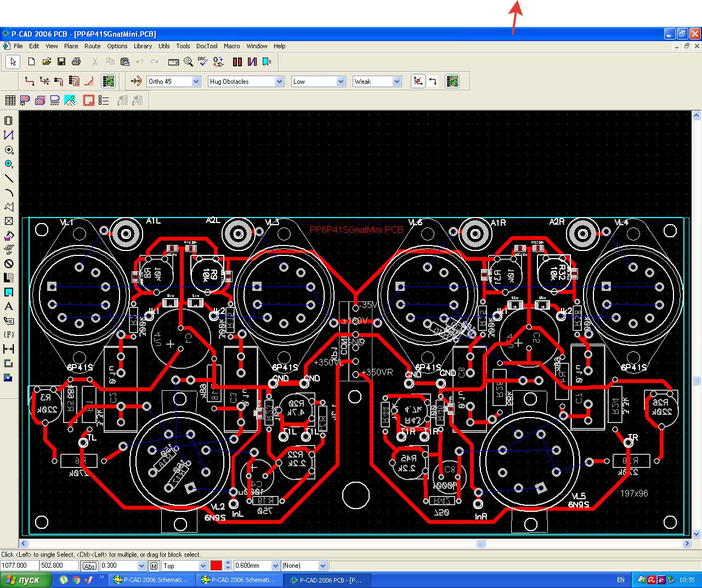Save the PCB with floppy icon
The image size is (702, 588).
[x=61, y=62]
